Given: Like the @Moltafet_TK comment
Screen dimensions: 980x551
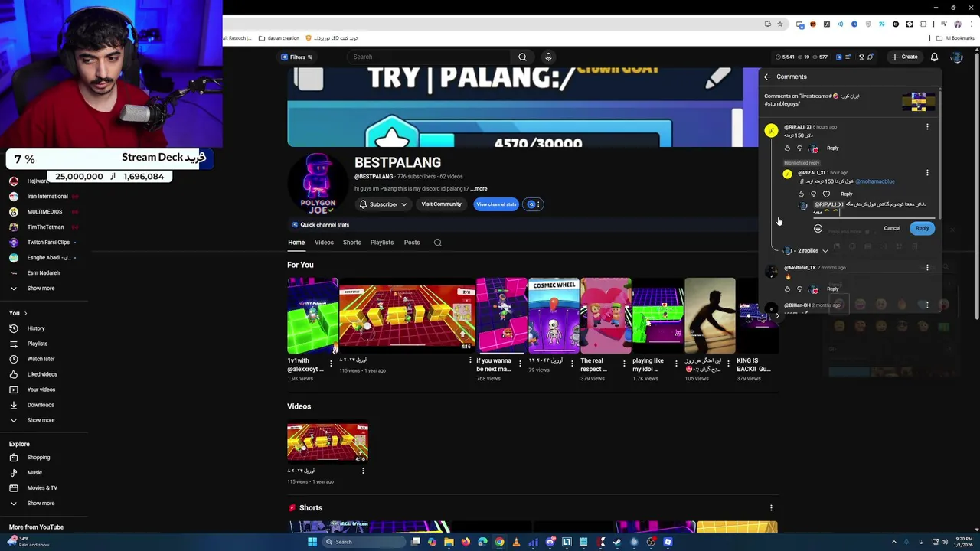Looking at the screenshot, I should pos(787,289).
